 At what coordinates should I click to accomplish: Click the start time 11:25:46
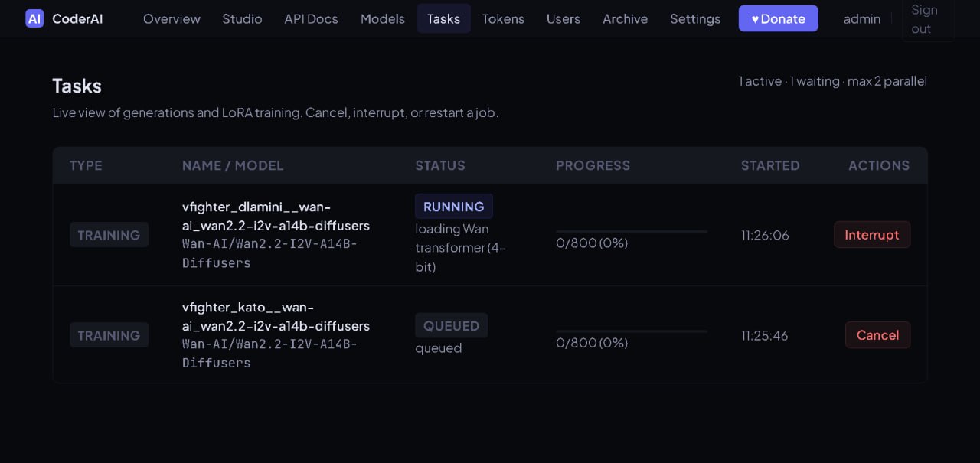coord(765,335)
